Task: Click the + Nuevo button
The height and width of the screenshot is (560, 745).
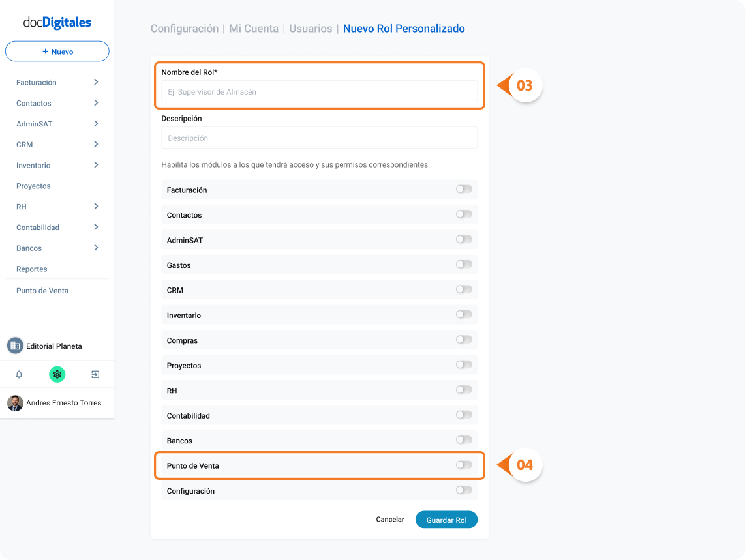Action: [57, 52]
